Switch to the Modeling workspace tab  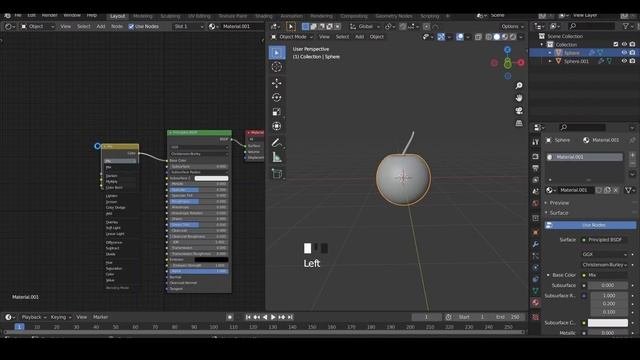pos(142,16)
